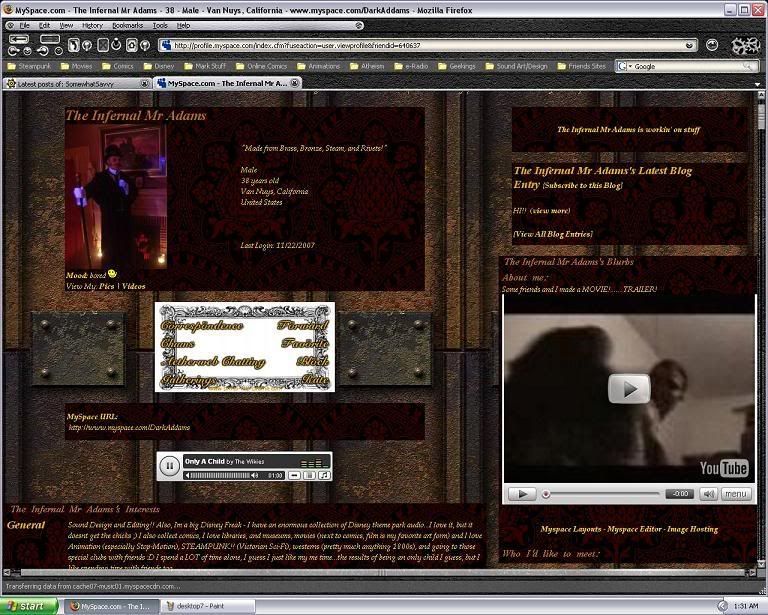Open the Bookmarks menu
Screen dimensions: 768x615
tap(127, 25)
